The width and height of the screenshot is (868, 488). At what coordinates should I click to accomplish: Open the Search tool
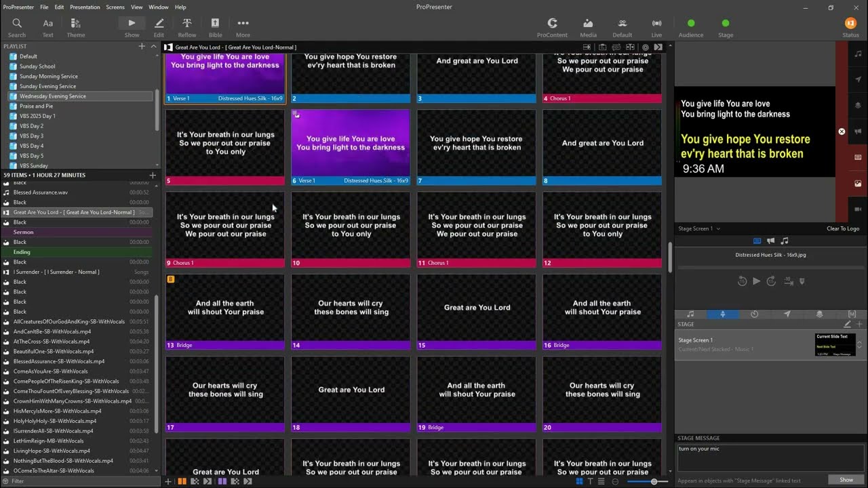17,28
